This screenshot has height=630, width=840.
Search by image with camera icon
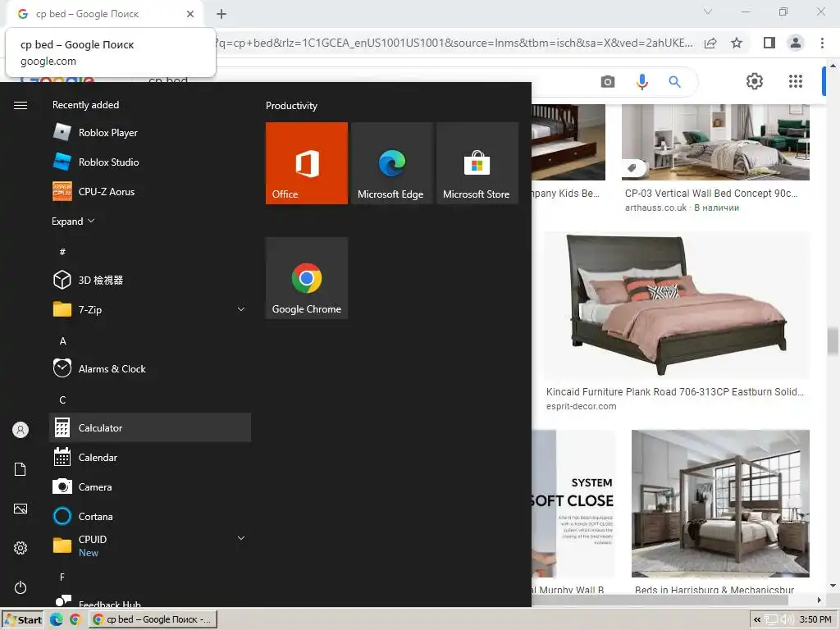click(608, 81)
